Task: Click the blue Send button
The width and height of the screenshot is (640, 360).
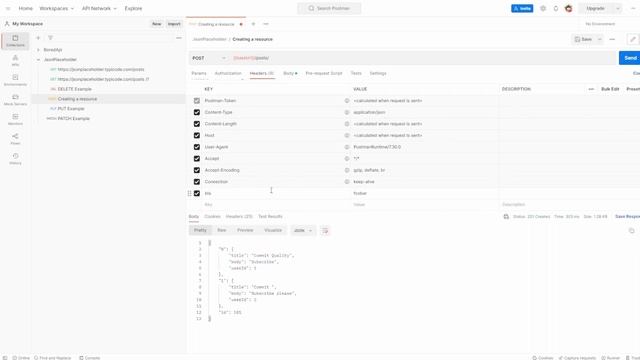Action: (x=629, y=58)
